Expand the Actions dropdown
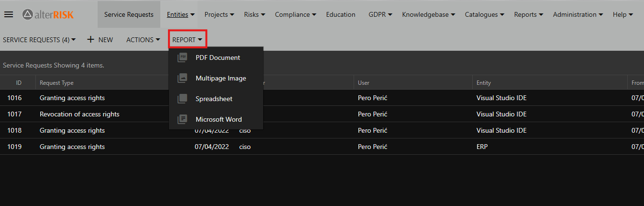Screen dimensions: 644x206 [143, 40]
